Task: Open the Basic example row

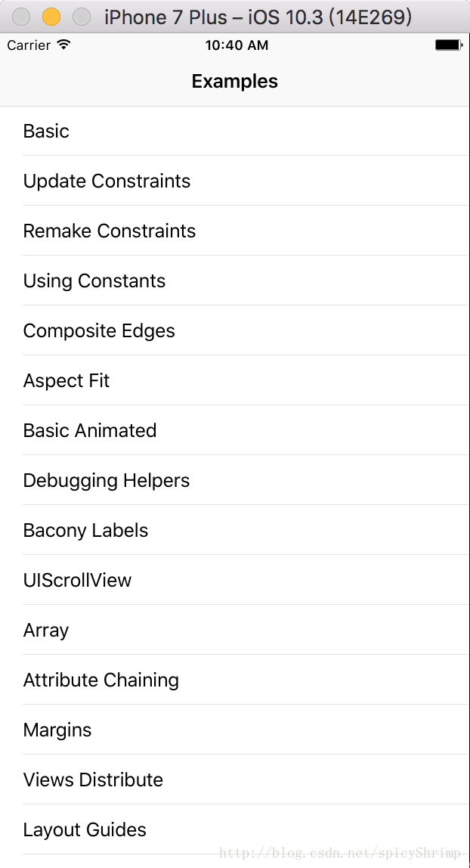Action: 46,132
